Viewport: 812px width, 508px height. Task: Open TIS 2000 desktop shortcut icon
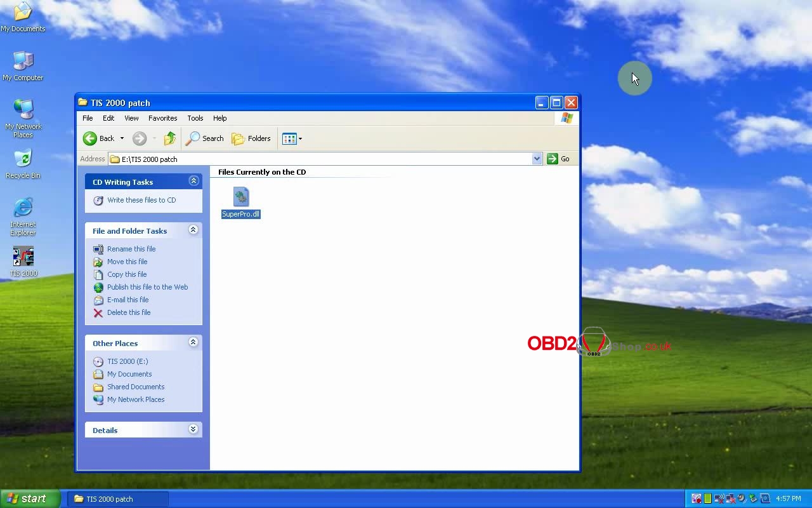click(23, 257)
